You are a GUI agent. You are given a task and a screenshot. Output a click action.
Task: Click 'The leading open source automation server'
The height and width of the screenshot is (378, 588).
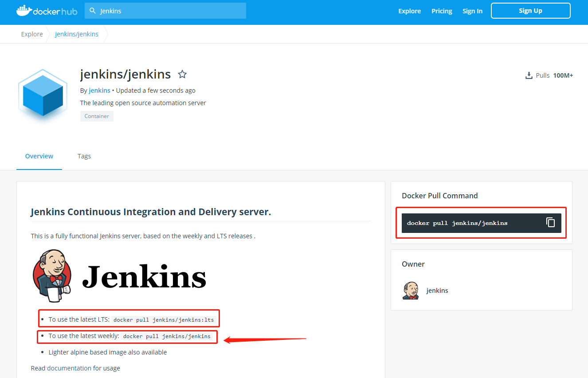[x=143, y=103]
